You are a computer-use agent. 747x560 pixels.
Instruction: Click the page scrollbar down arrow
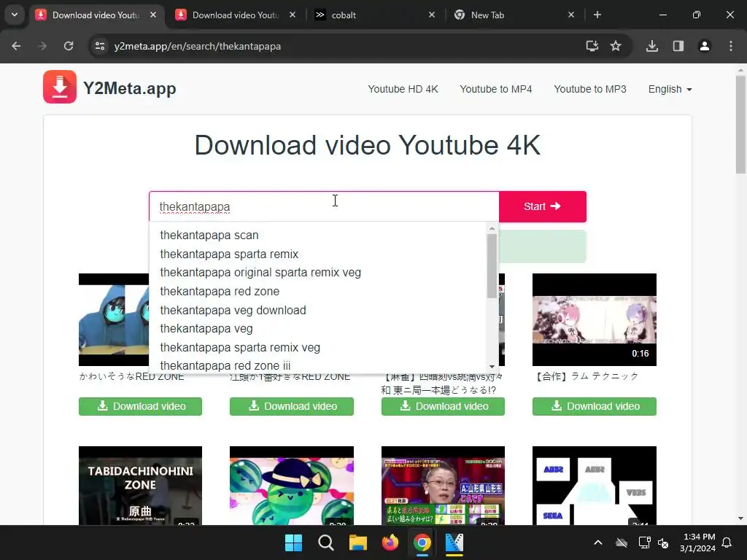coord(741,518)
